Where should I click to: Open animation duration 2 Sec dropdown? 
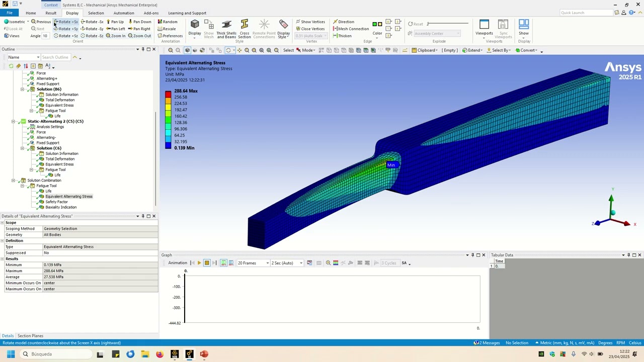point(287,263)
